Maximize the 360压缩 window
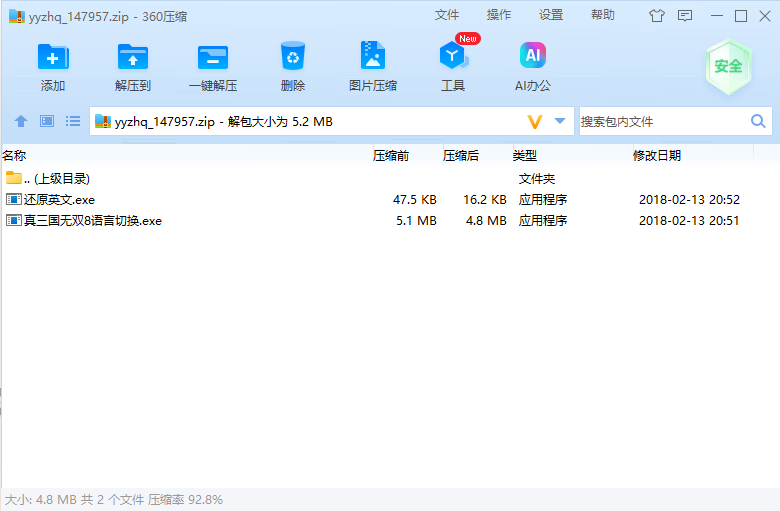This screenshot has height=511, width=780. coord(741,16)
